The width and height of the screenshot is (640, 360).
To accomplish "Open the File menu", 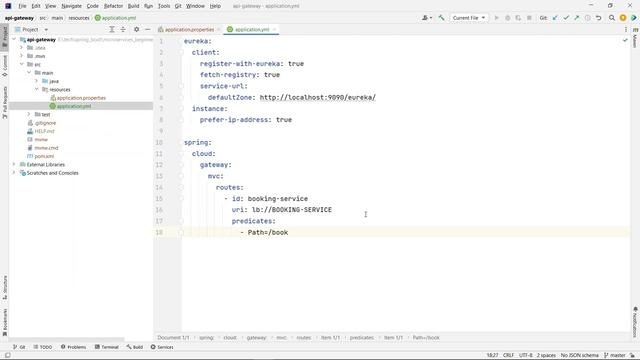I will pyautogui.click(x=22, y=6).
